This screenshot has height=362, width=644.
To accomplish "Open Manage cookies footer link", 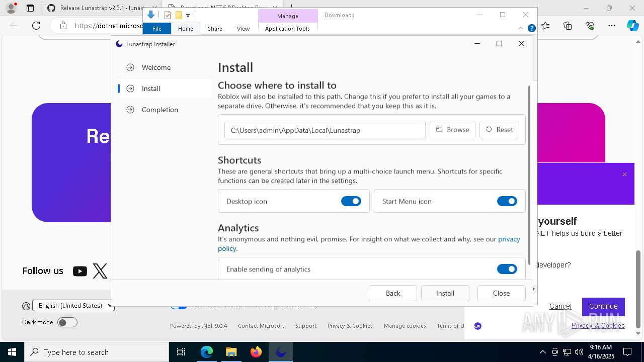I will point(405,326).
